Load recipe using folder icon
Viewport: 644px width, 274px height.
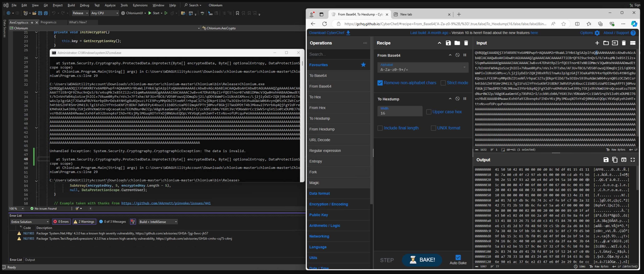click(x=457, y=43)
